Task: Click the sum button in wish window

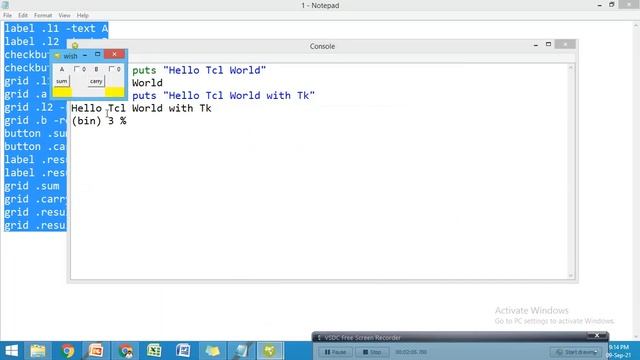Action: (x=62, y=81)
